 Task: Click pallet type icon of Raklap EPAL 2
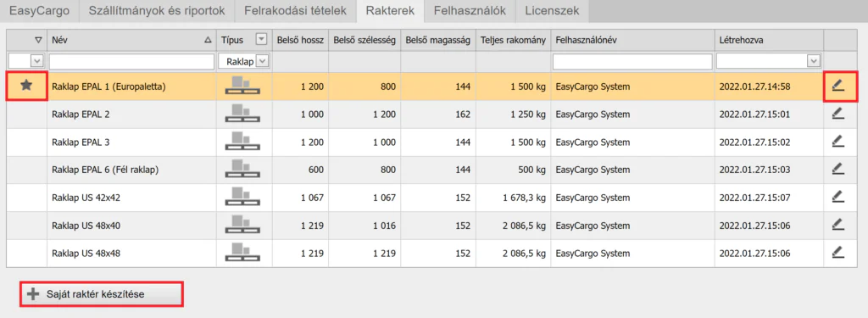(243, 114)
